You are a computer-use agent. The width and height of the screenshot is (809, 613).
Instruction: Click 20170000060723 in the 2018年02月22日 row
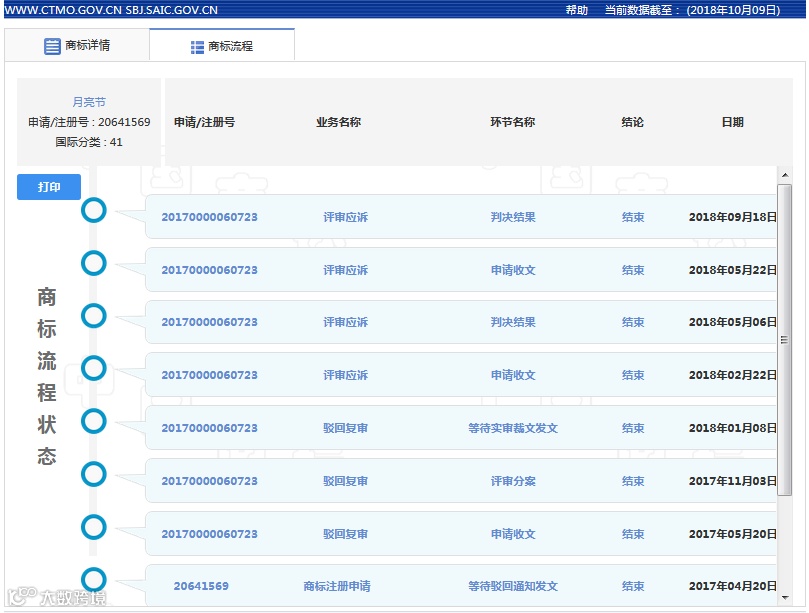click(209, 375)
